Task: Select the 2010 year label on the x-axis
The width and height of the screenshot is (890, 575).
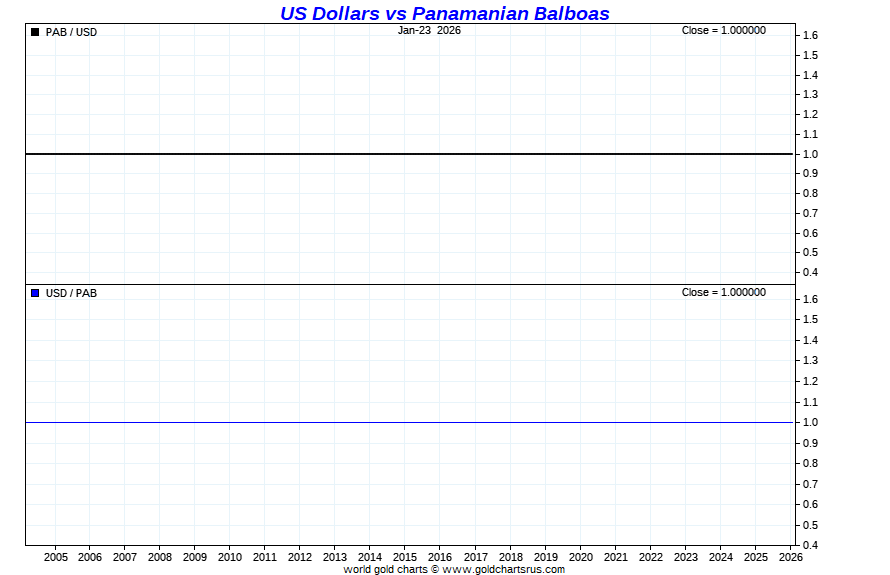Action: 230,557
